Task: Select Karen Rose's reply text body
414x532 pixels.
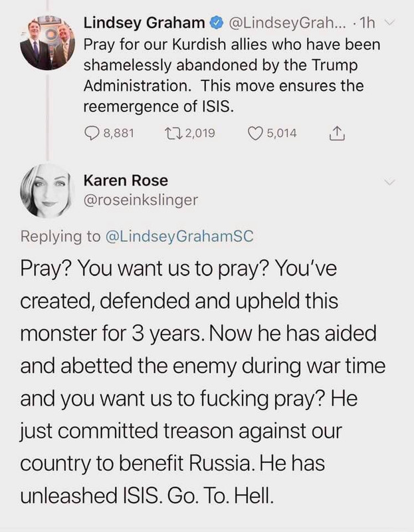Action: [203, 382]
